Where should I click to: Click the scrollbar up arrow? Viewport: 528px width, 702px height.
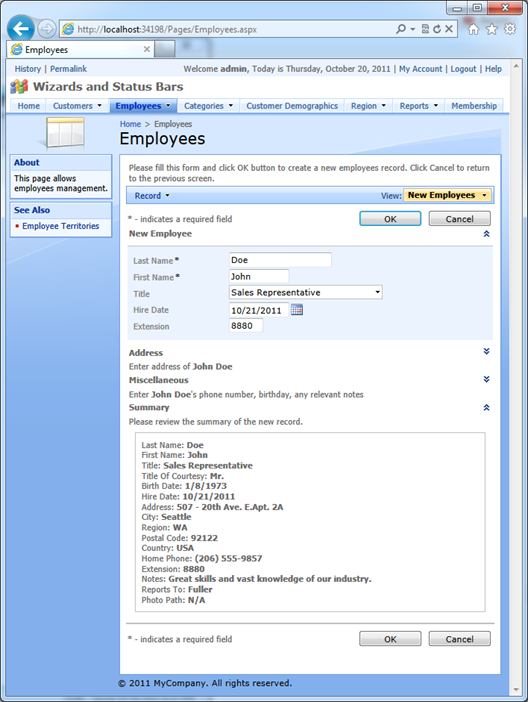[x=515, y=66]
